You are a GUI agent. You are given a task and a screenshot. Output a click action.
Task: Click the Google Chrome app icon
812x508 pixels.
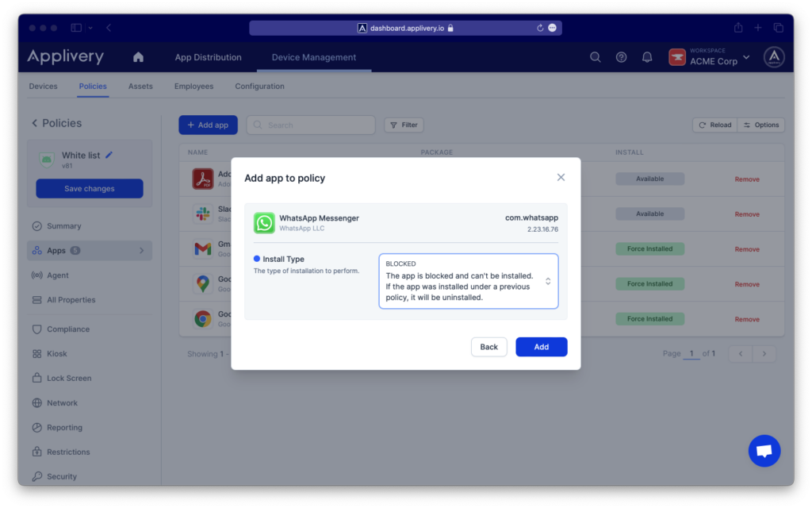[203, 319]
